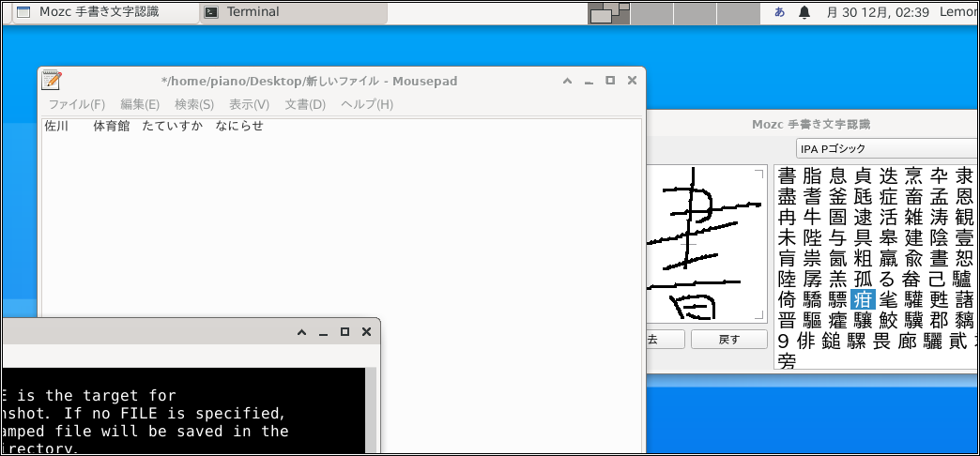
Task: Click the 戻す undo-stroke button in Mozc
Action: (729, 340)
